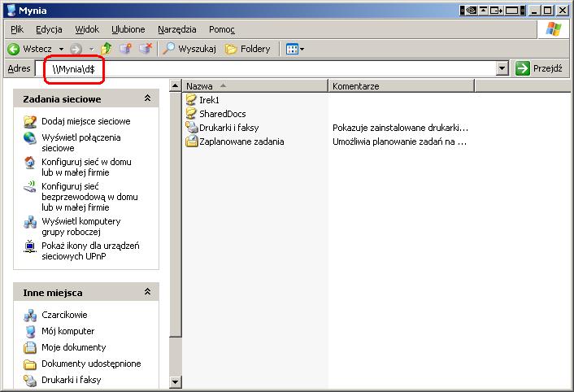
Task: Click the move-to-display button in title bar
Action: (496, 11)
